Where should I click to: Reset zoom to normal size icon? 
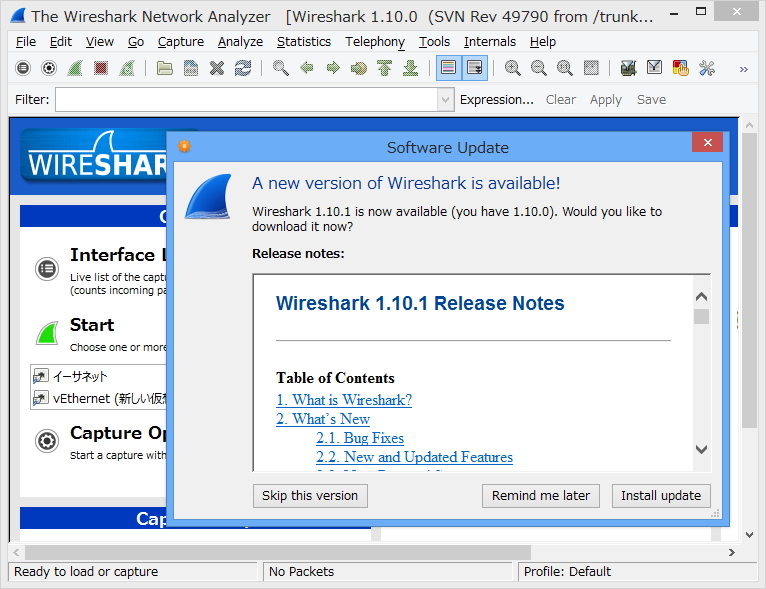[x=565, y=68]
